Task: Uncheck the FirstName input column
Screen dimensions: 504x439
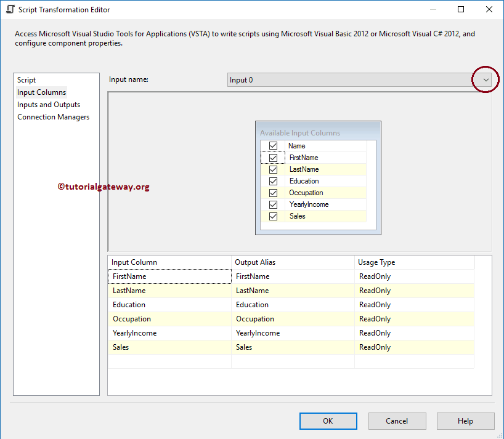Action: (x=273, y=157)
